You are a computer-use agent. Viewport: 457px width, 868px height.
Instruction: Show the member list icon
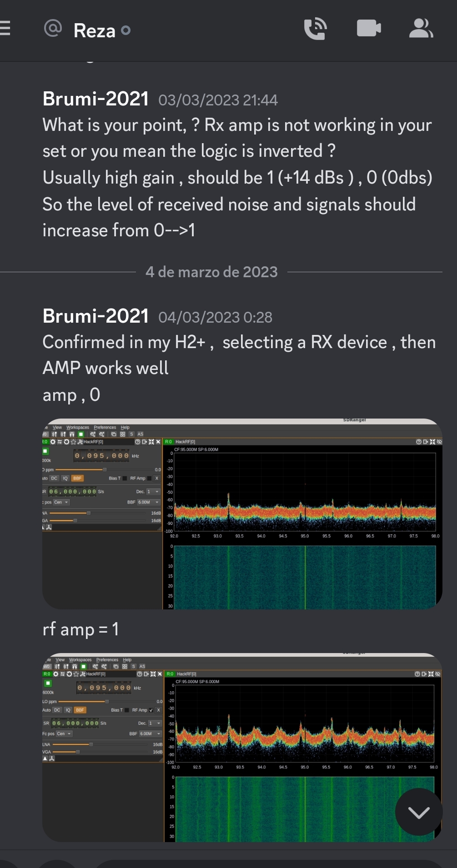tap(421, 27)
